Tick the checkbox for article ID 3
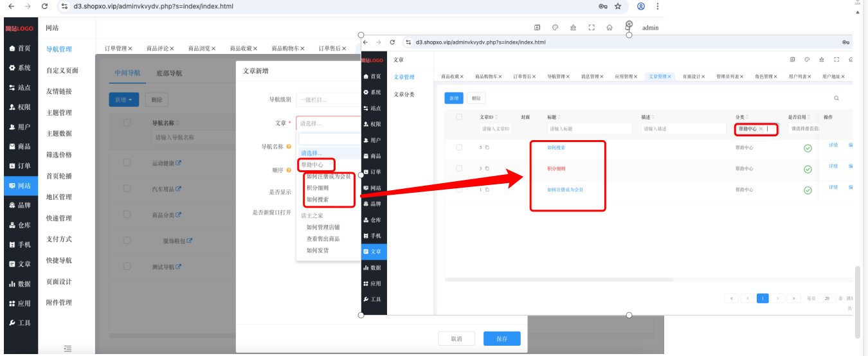Screen dimensions: 868x356 click(x=459, y=168)
